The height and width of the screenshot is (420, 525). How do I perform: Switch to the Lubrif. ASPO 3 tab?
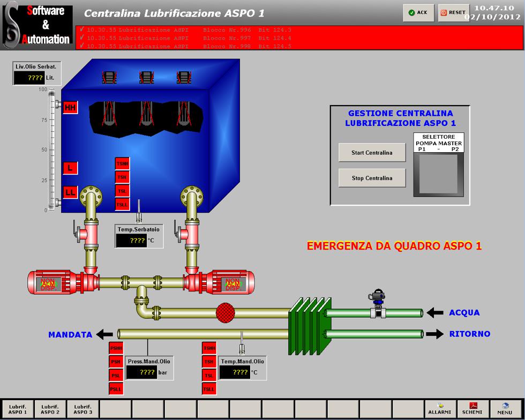pyautogui.click(x=82, y=409)
